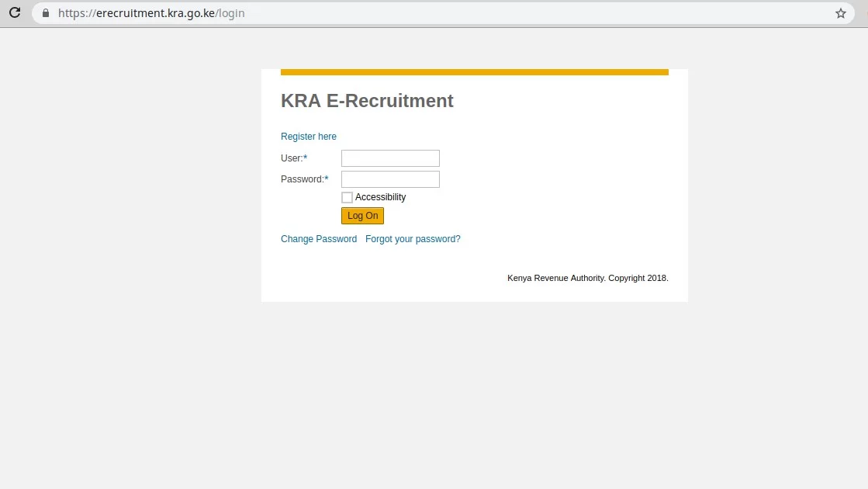Reload the page with the refresh icon
This screenshot has width=868, height=489.
(x=15, y=12)
